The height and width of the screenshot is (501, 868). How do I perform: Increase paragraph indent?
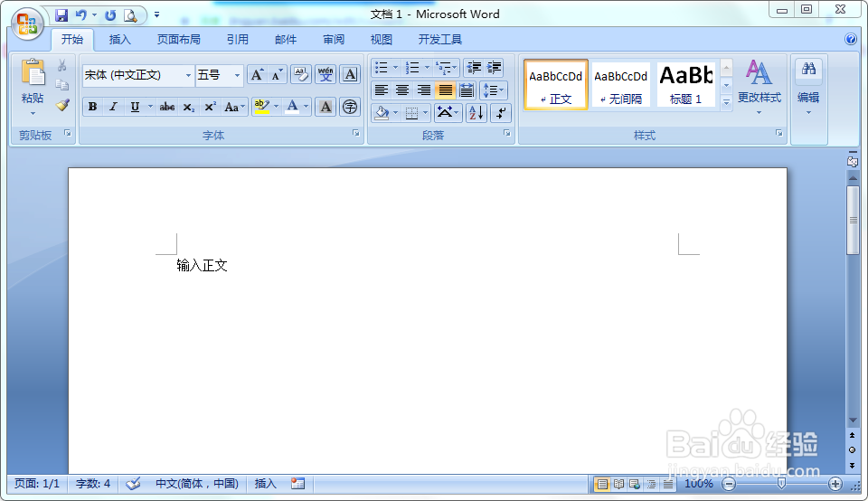point(494,68)
